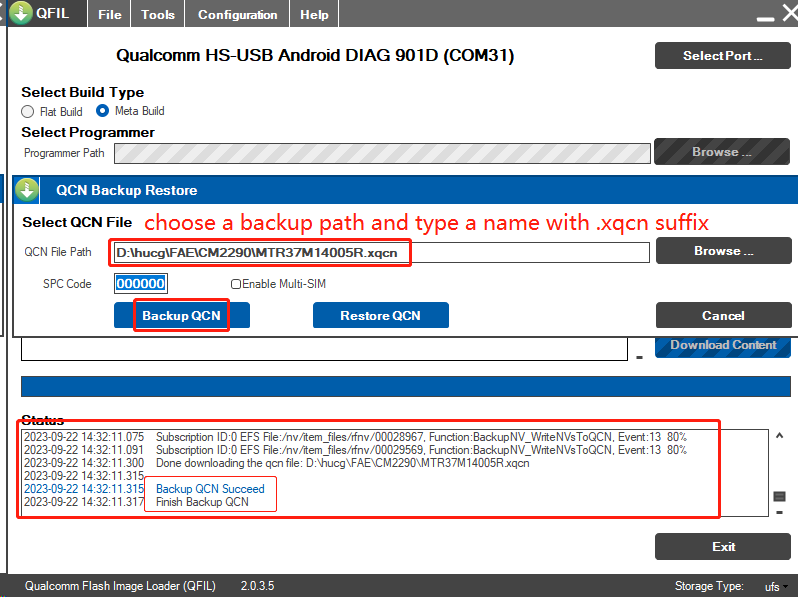Click the QCN Backup Restore dialog icon
798x597 pixels.
[x=27, y=190]
